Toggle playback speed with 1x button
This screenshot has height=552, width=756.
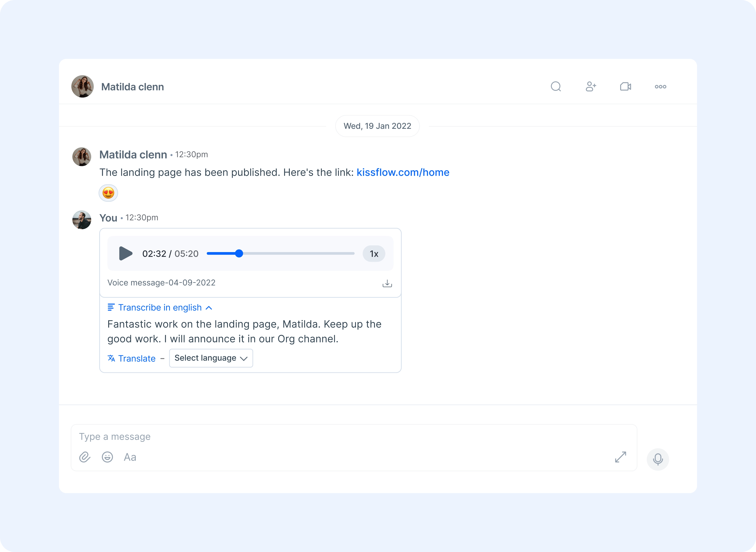(375, 253)
